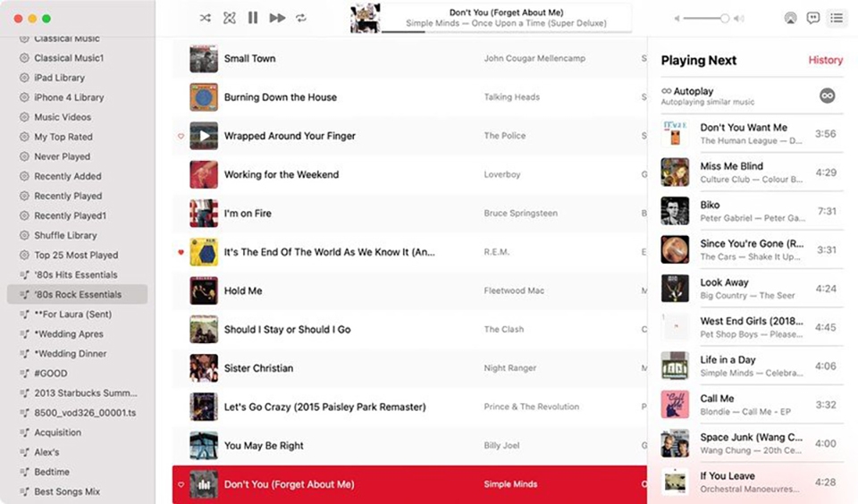The height and width of the screenshot is (504, 858).
Task: Open the AirPlay output icon
Action: (790, 18)
